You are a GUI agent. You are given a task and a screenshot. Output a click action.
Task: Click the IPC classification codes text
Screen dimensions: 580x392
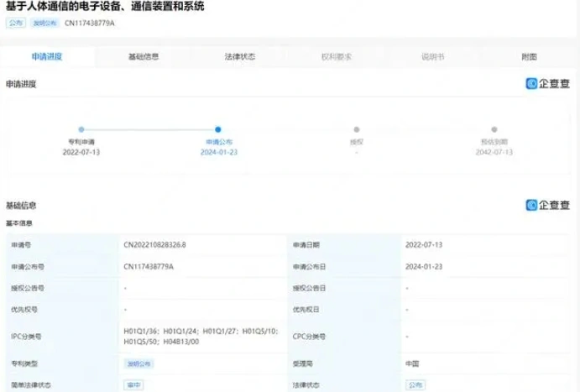click(193, 337)
